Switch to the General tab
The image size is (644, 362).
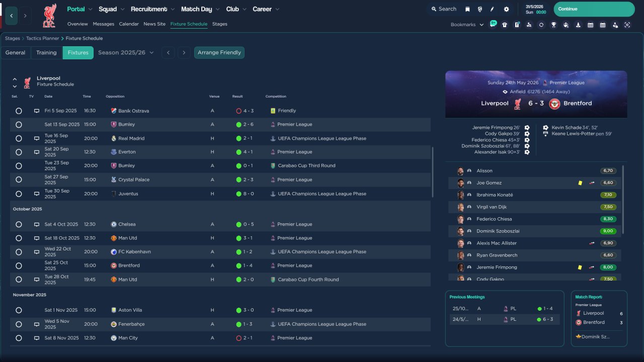point(16,53)
